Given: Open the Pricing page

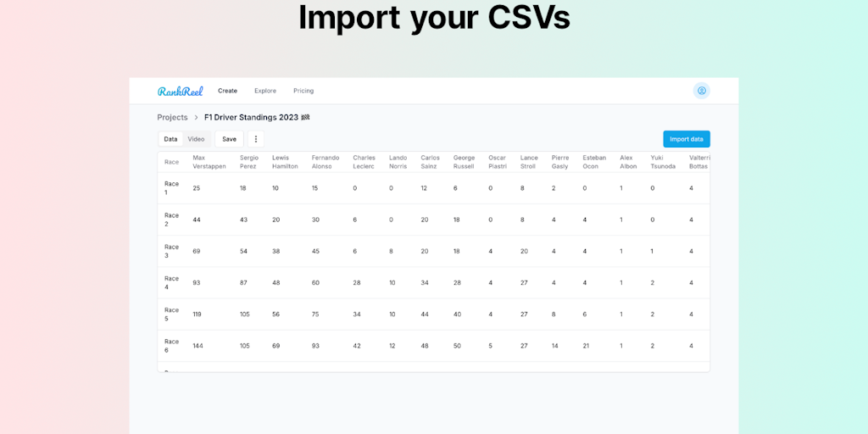Looking at the screenshot, I should click(303, 91).
